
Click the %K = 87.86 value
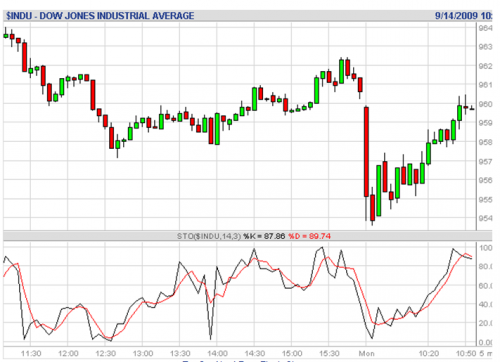click(264, 236)
